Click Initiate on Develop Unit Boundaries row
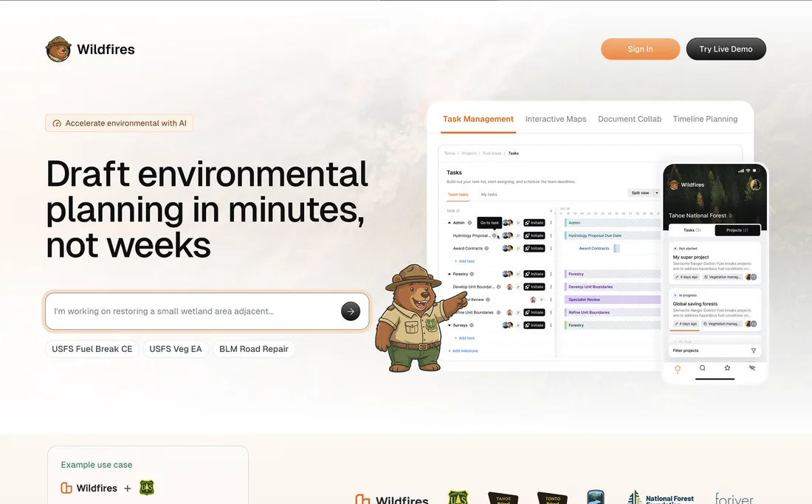812x504 pixels. point(534,286)
